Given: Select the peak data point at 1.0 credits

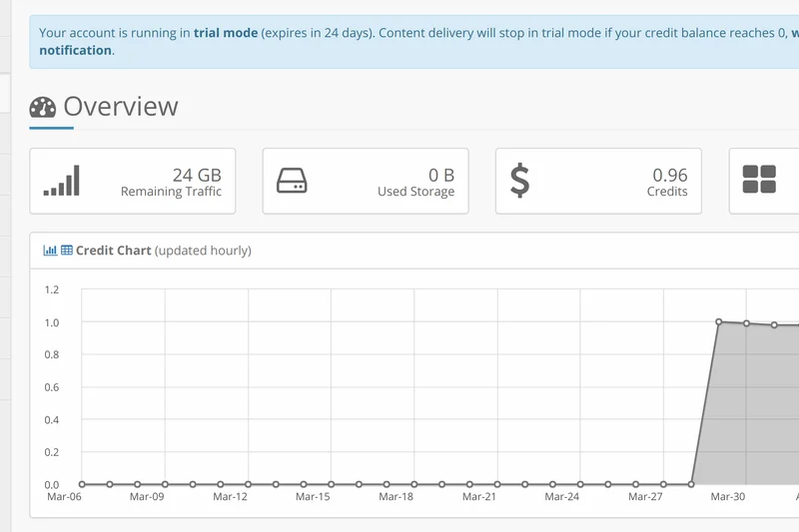Looking at the screenshot, I should coord(718,321).
